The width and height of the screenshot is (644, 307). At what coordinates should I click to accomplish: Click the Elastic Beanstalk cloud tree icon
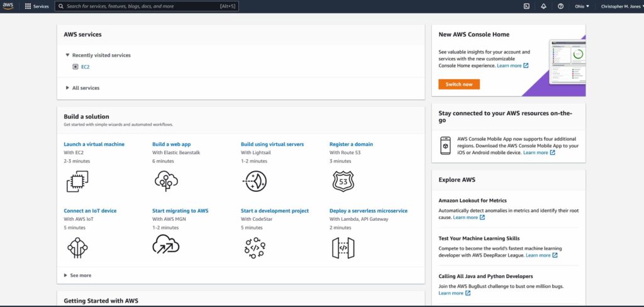[x=166, y=181]
